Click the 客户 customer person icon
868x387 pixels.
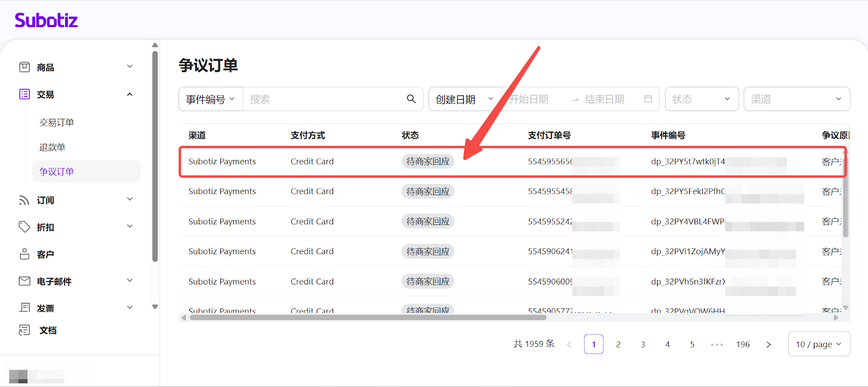[24, 254]
